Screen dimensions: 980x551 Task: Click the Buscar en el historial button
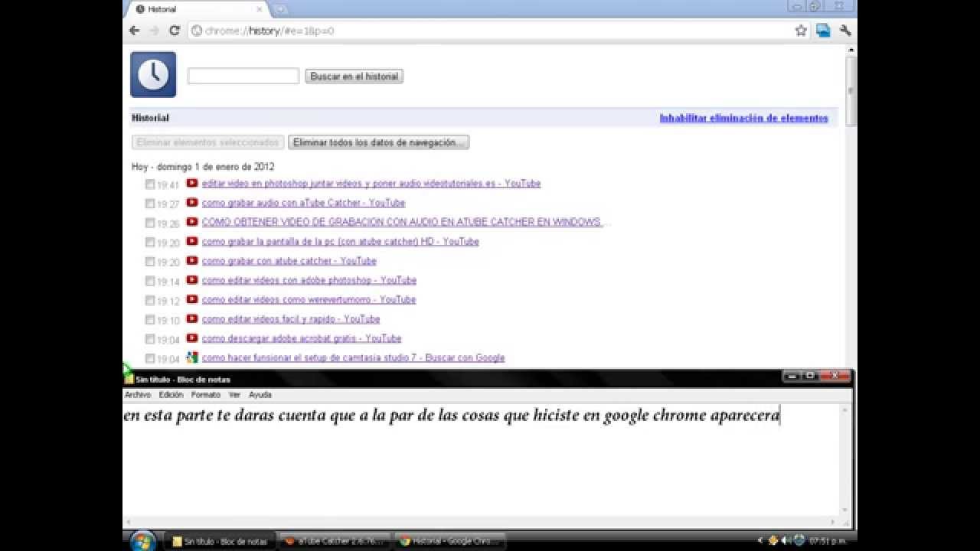coord(354,77)
